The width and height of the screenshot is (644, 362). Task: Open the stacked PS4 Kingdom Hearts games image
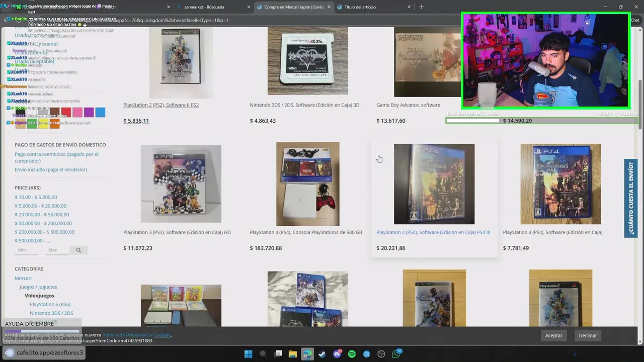click(307, 299)
